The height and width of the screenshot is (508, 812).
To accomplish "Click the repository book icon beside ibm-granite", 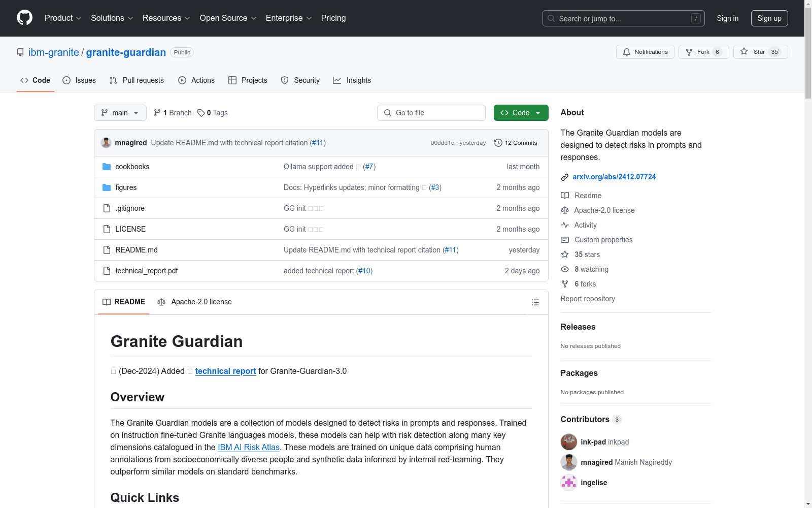I will 20,52.
